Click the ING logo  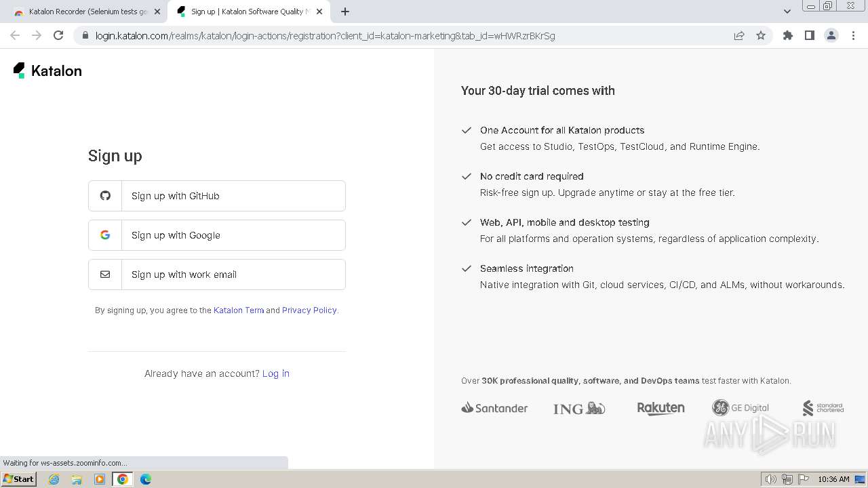pyautogui.click(x=579, y=408)
